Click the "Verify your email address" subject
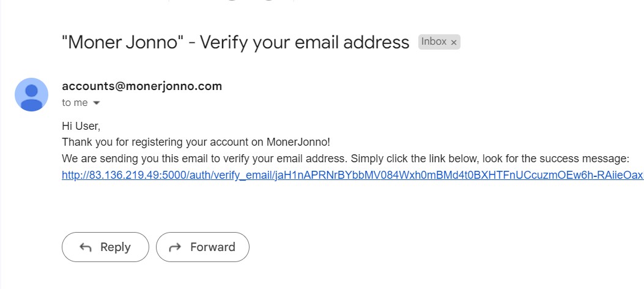This screenshot has height=289, width=644. click(305, 42)
